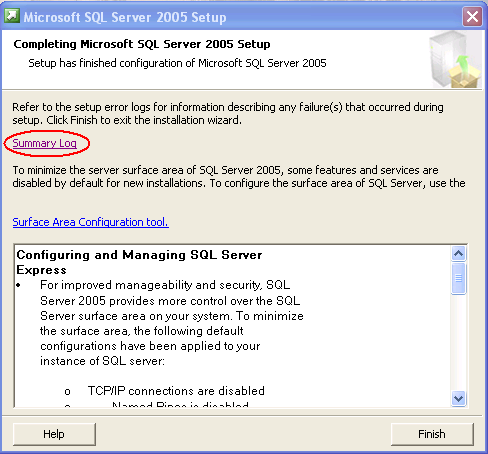Click the 'Refer to the setup error logs' paragraph
This screenshot has height=454, width=488.
(x=228, y=113)
